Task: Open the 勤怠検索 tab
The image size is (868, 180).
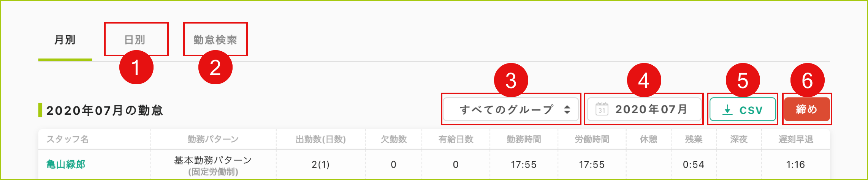Action: [x=215, y=40]
